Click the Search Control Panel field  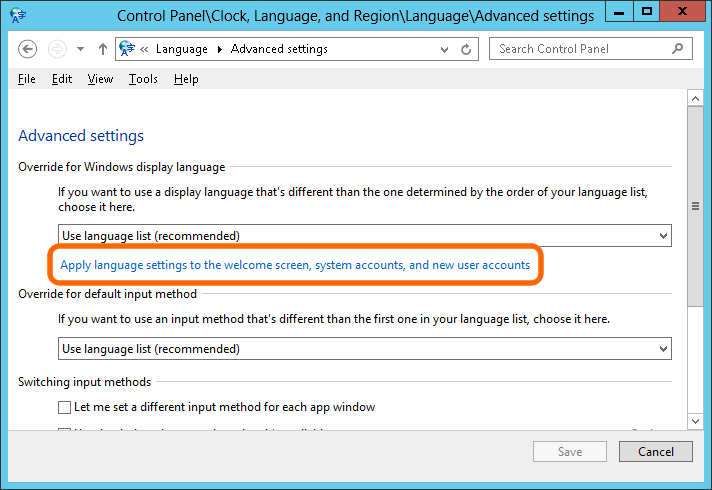(590, 49)
